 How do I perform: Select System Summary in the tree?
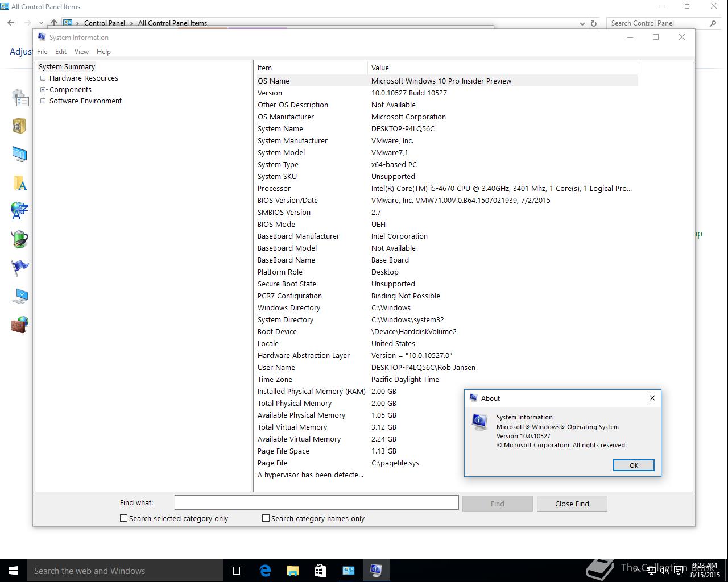pyautogui.click(x=67, y=67)
